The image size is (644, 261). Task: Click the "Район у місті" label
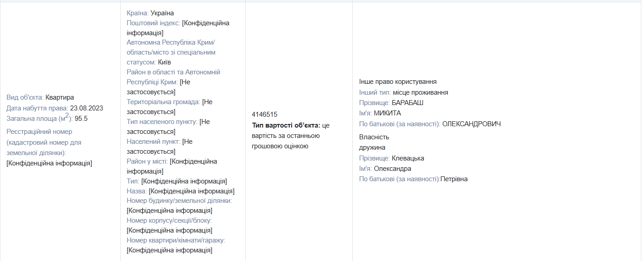(144, 161)
